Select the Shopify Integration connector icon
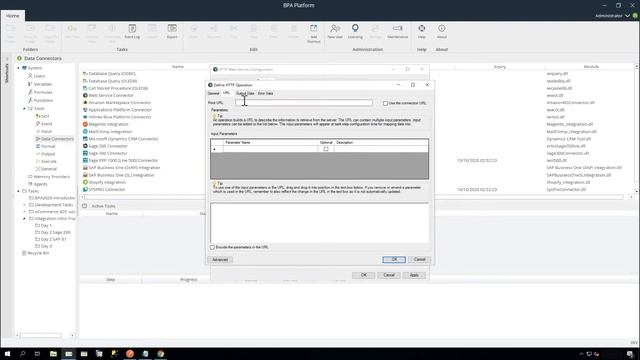Viewport: 640px width, 360px height. 85,182
